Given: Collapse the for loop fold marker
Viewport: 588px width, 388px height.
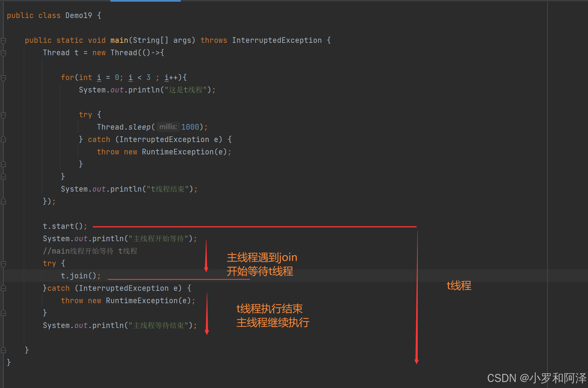Looking at the screenshot, I should point(3,78).
